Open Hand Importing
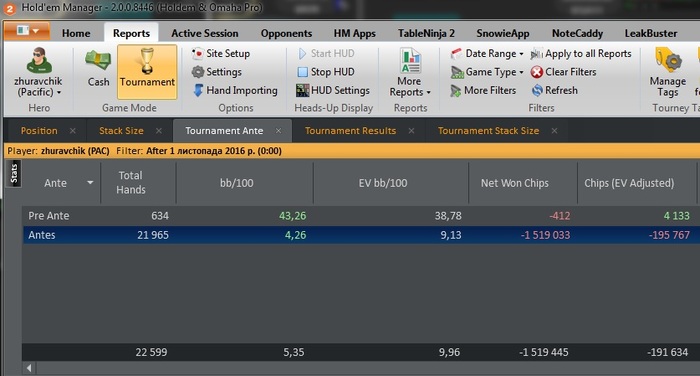This screenshot has width=700, height=376. pyautogui.click(x=235, y=90)
